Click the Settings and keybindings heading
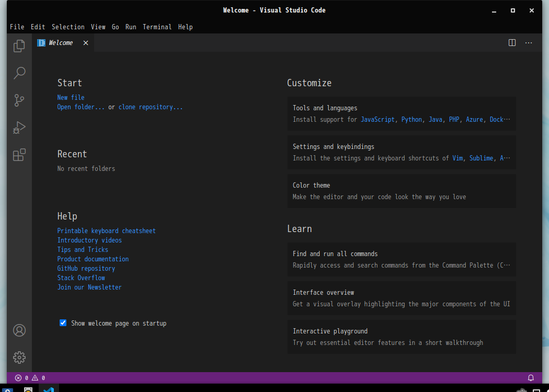The width and height of the screenshot is (549, 392). point(334,146)
